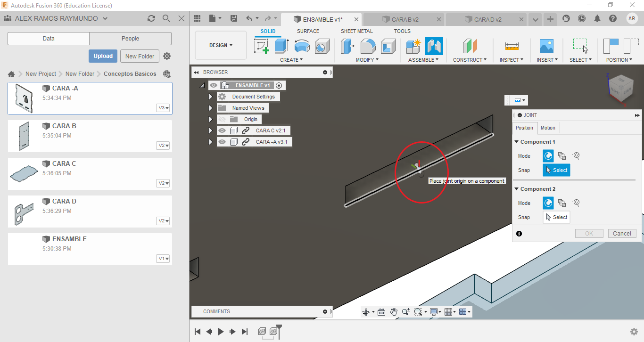Choose the Extrude tool icon

281,46
